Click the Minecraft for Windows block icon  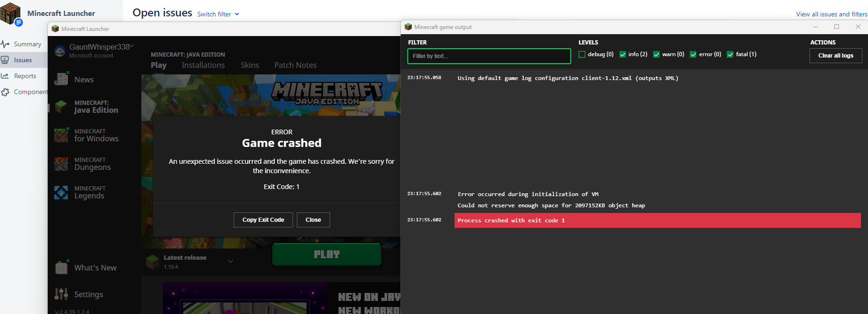61,135
